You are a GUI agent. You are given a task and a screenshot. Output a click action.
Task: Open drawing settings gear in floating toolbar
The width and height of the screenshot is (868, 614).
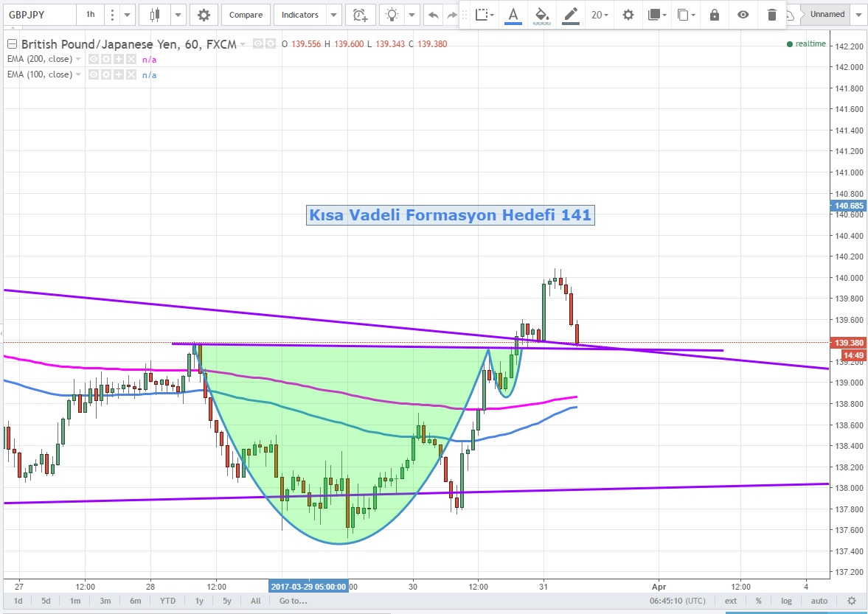point(628,15)
